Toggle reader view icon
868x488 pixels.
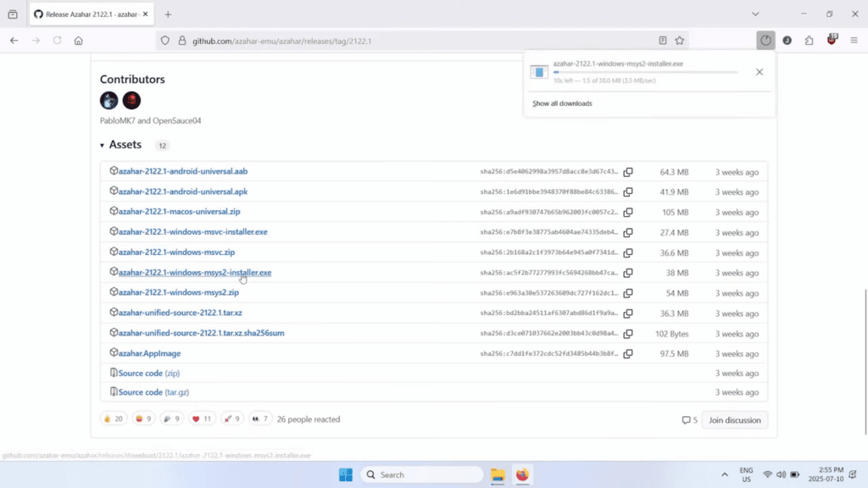[x=663, y=41]
